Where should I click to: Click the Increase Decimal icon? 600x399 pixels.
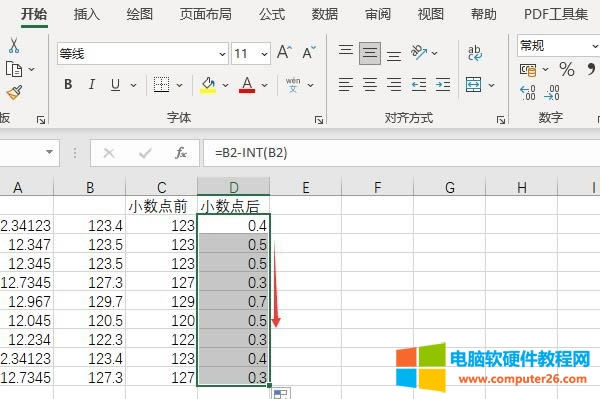coord(528,93)
